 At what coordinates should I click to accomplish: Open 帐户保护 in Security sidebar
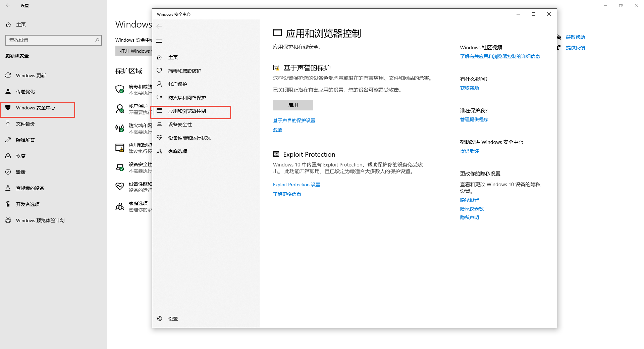178,84
